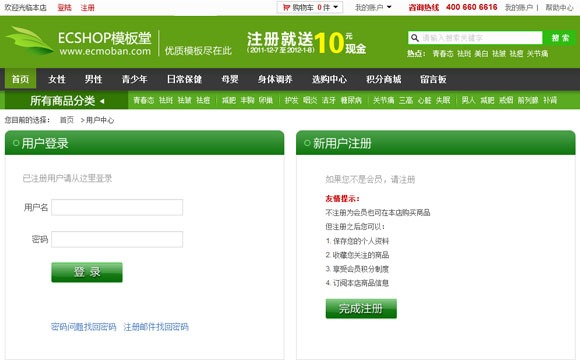Open the 积分商城 navigation tab
The image size is (580, 361).
coord(384,79)
